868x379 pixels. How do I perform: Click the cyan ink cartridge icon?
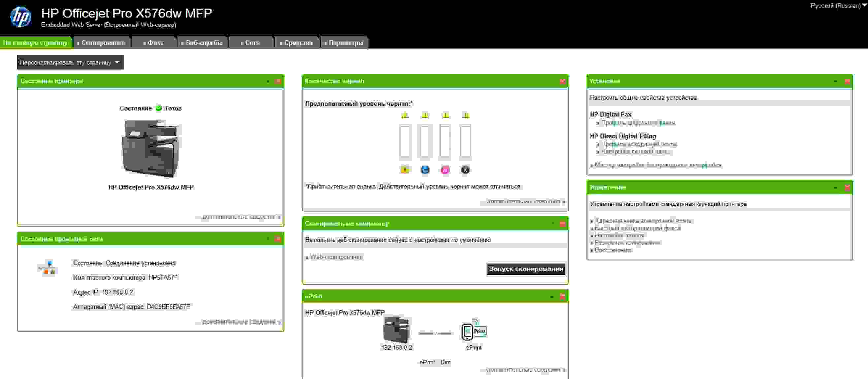(425, 170)
